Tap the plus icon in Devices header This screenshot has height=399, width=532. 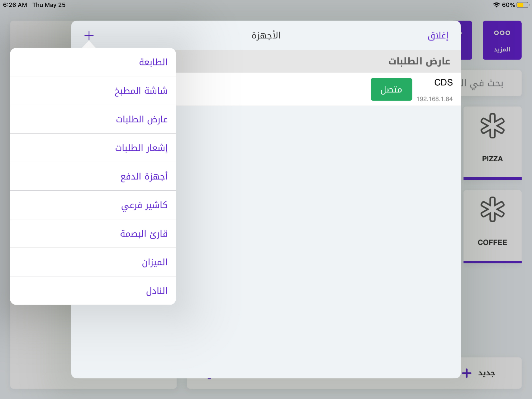tap(89, 36)
